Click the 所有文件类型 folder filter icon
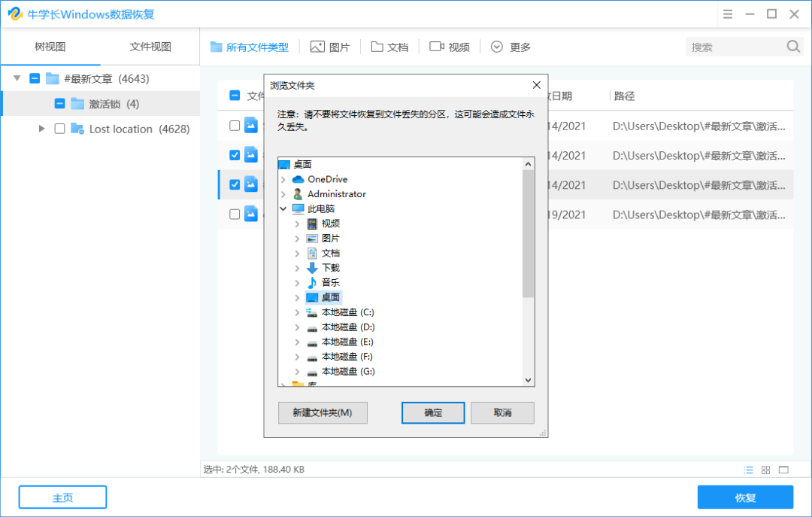 (x=215, y=46)
